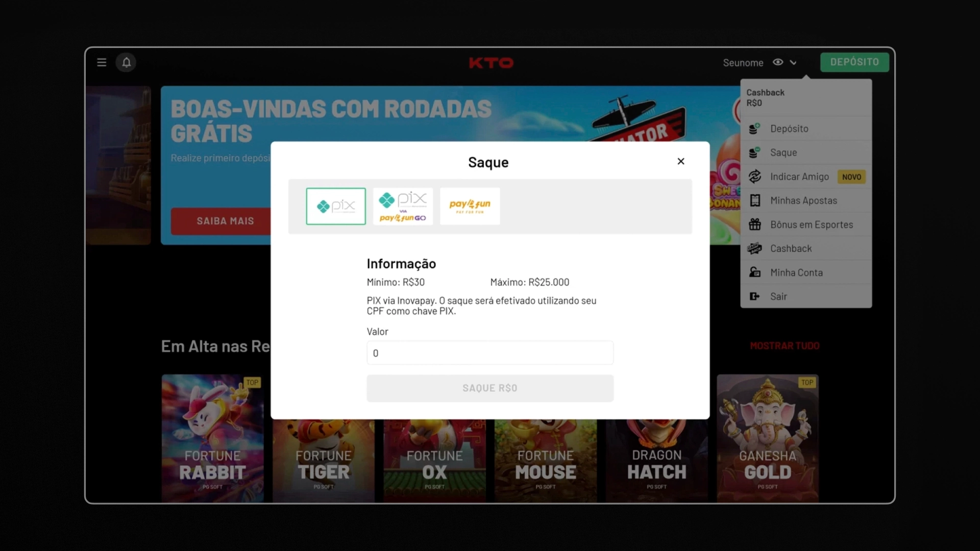Open Depósito from the account menu
Image resolution: width=980 pixels, height=551 pixels.
(x=789, y=129)
